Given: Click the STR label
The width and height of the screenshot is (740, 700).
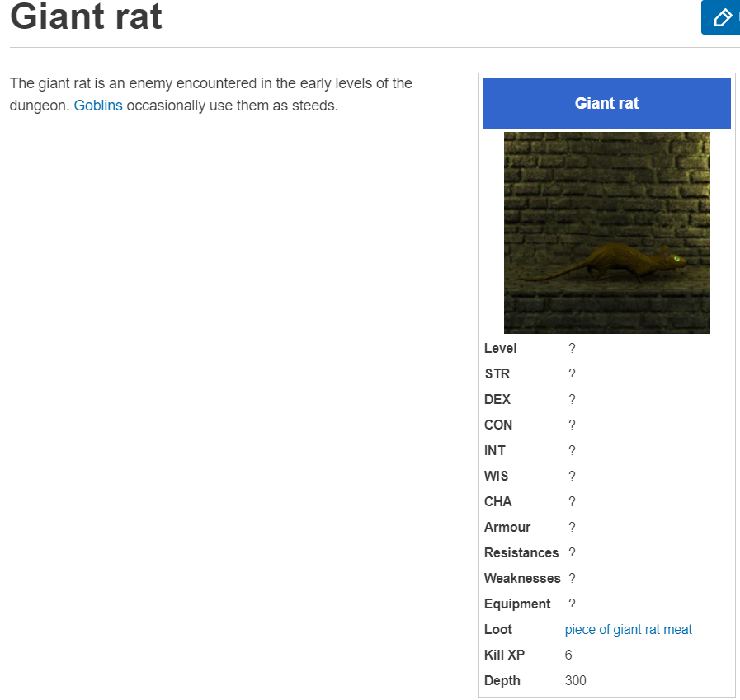Looking at the screenshot, I should [497, 373].
